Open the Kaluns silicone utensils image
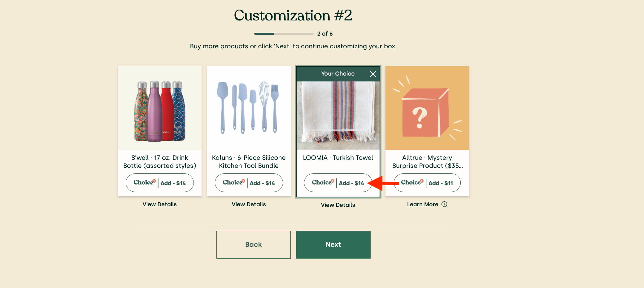644x288 pixels. (x=249, y=108)
